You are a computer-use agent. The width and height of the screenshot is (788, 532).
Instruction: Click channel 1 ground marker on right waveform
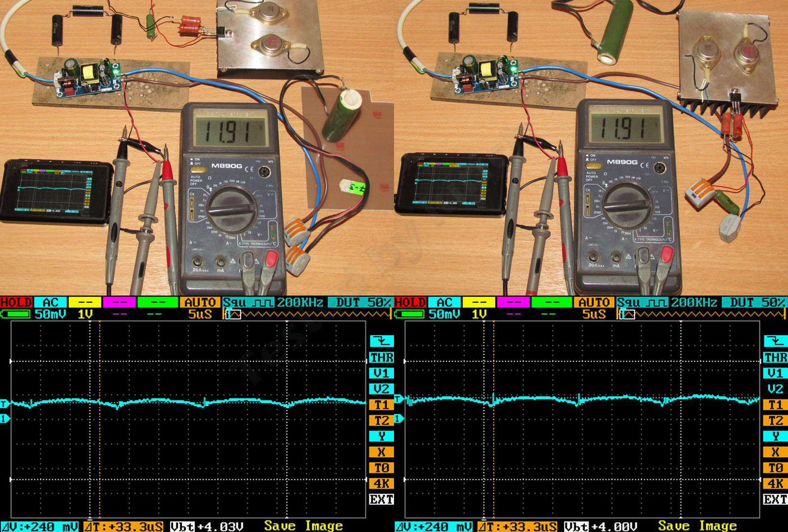(x=398, y=418)
